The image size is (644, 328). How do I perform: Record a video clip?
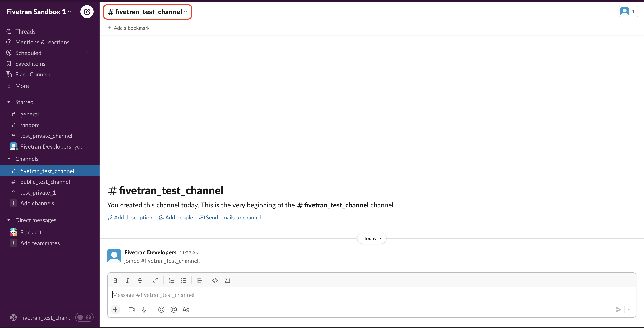point(132,310)
